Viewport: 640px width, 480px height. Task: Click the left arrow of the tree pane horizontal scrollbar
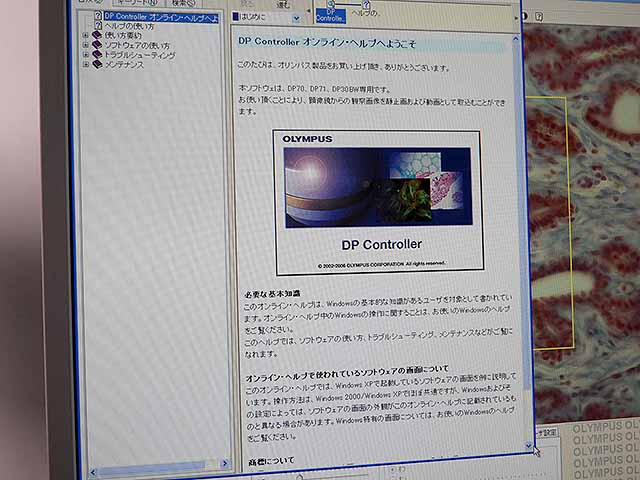93,473
